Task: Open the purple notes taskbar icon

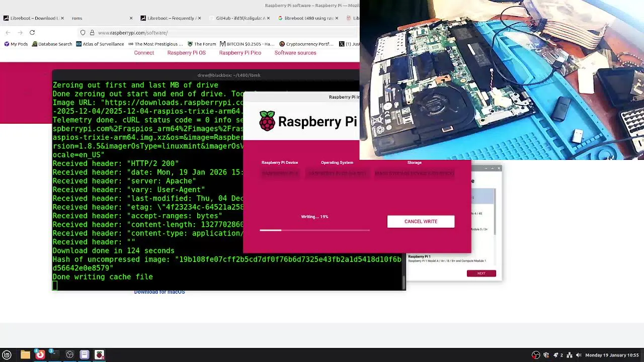Action: tap(85, 355)
